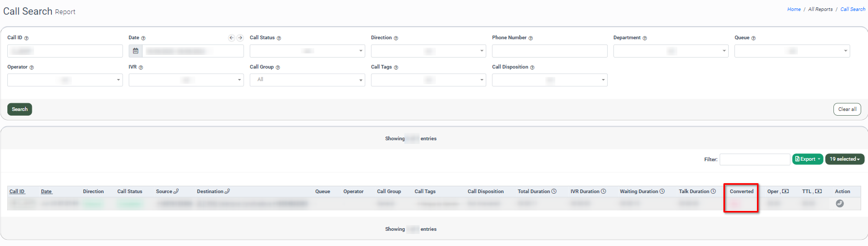Open the Export dropdown button
868x246 pixels.
coord(807,159)
